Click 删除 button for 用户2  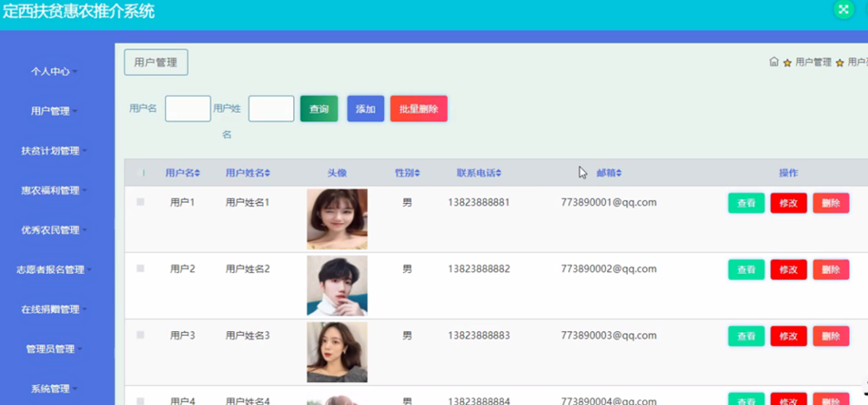coord(831,269)
